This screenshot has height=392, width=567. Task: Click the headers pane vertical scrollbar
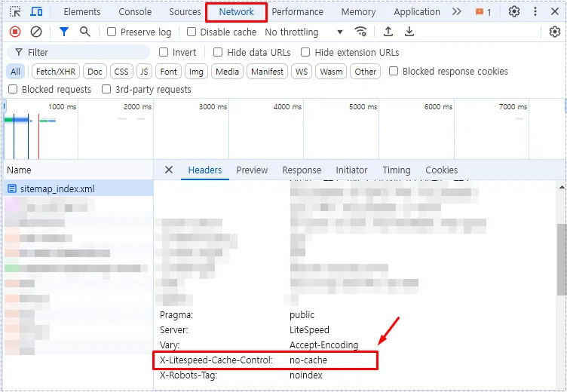click(x=561, y=258)
